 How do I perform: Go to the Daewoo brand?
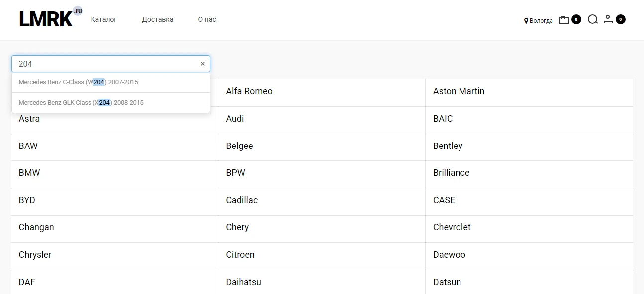pos(449,255)
